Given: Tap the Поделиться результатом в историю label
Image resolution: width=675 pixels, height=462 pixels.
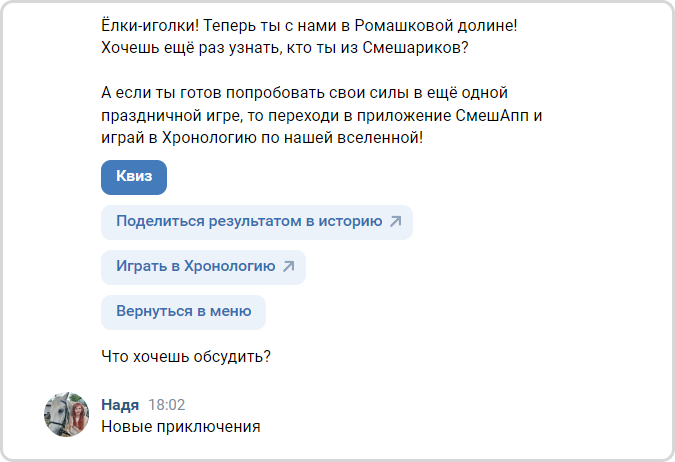Looking at the screenshot, I should point(249,222).
